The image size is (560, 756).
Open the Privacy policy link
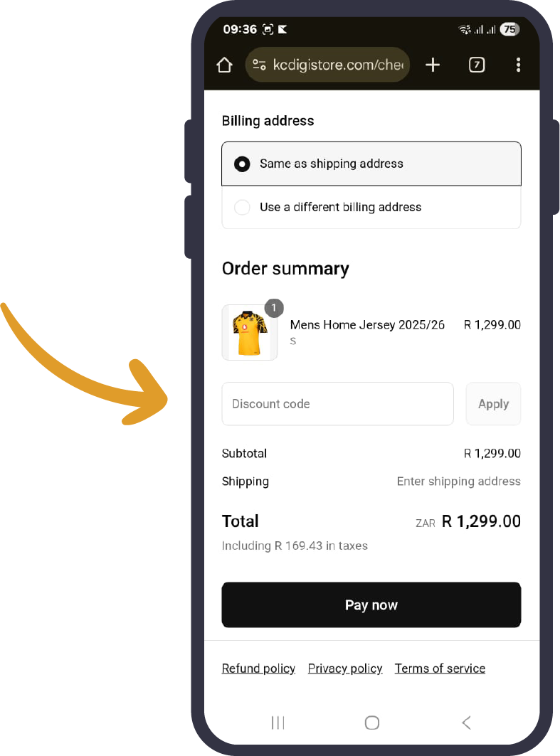pos(345,669)
